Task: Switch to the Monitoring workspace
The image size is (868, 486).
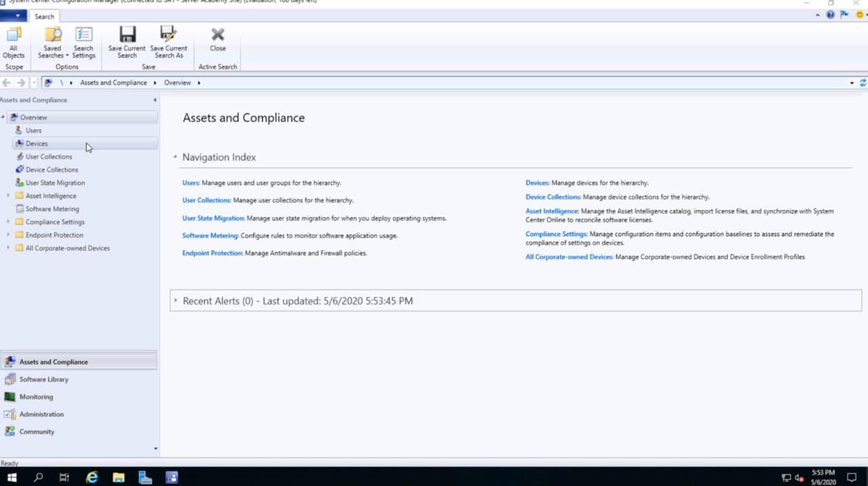Action: pyautogui.click(x=36, y=397)
